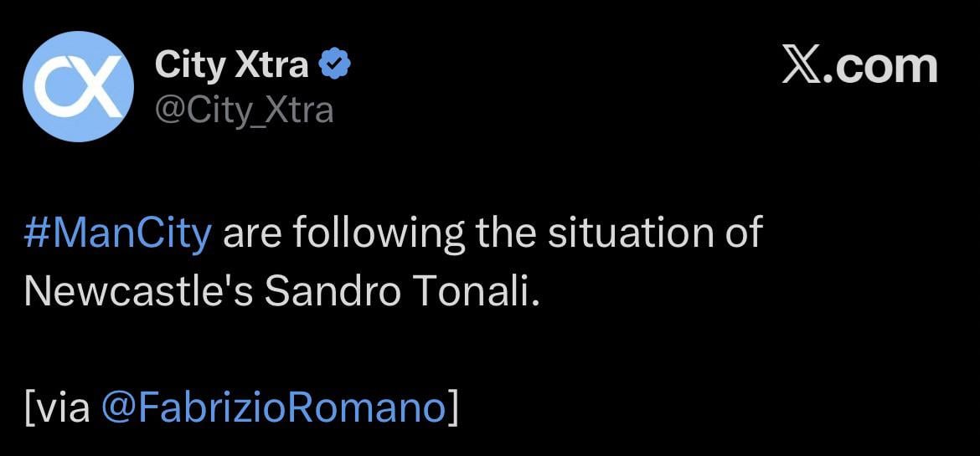Click the blue verified checkmark badge
The width and height of the screenshot is (980, 456).
coord(336,64)
